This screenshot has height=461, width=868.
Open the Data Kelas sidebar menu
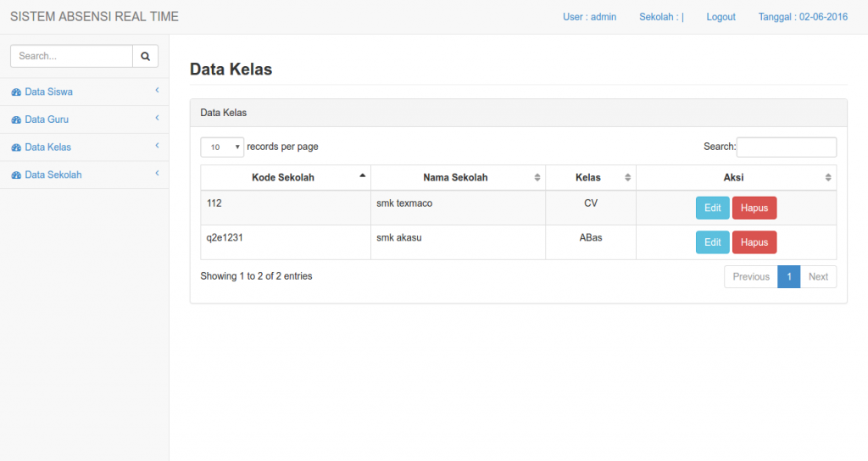click(48, 147)
